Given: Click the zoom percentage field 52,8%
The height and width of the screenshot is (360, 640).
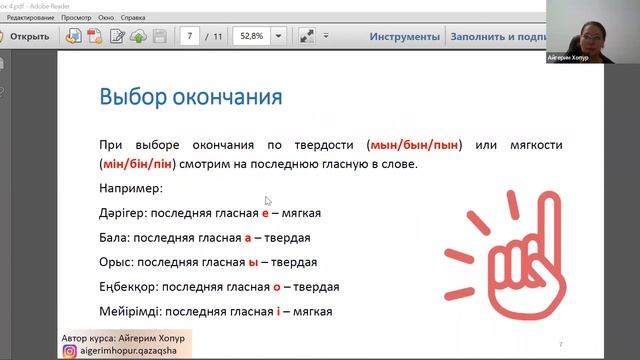Looking at the screenshot, I should pos(251,36).
